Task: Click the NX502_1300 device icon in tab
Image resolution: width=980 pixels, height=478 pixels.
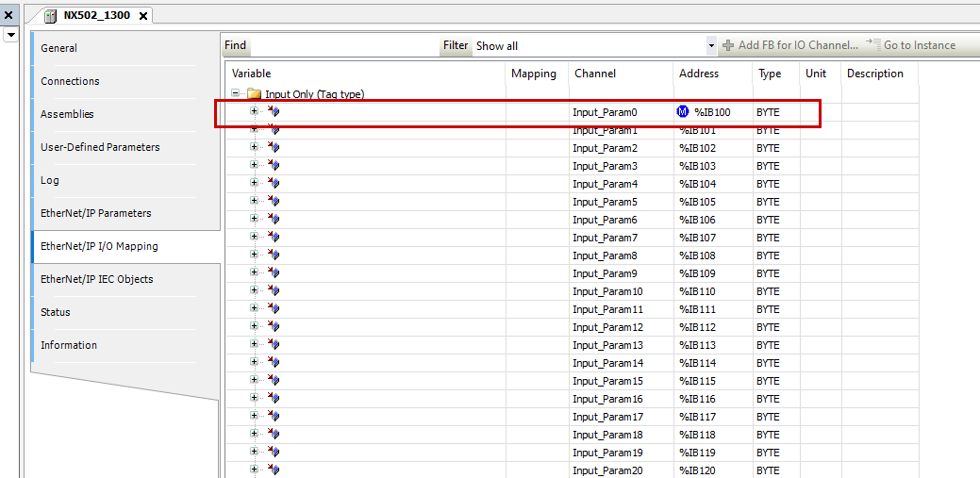Action: point(51,16)
